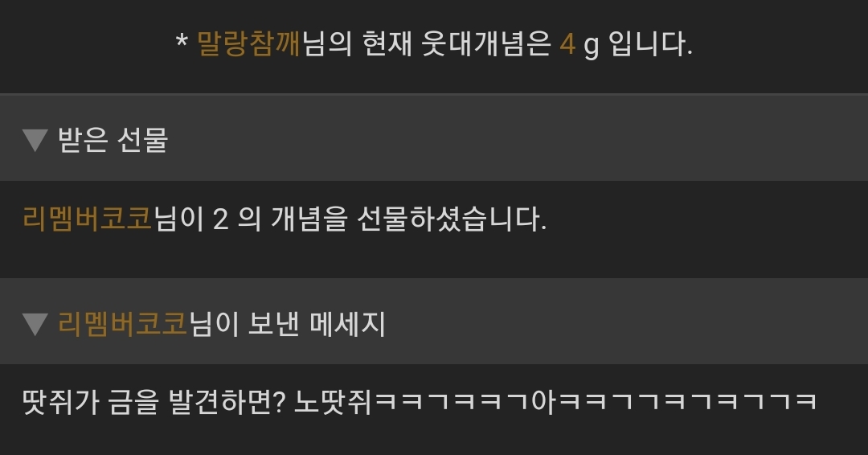Click the gifted amount 2 in gift row
The width and height of the screenshot is (868, 455).
click(x=220, y=219)
